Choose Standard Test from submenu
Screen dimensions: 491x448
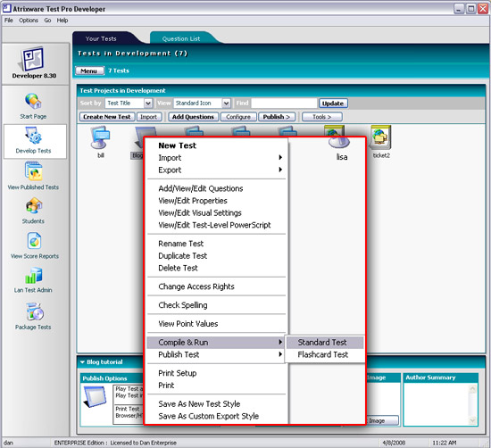click(325, 342)
